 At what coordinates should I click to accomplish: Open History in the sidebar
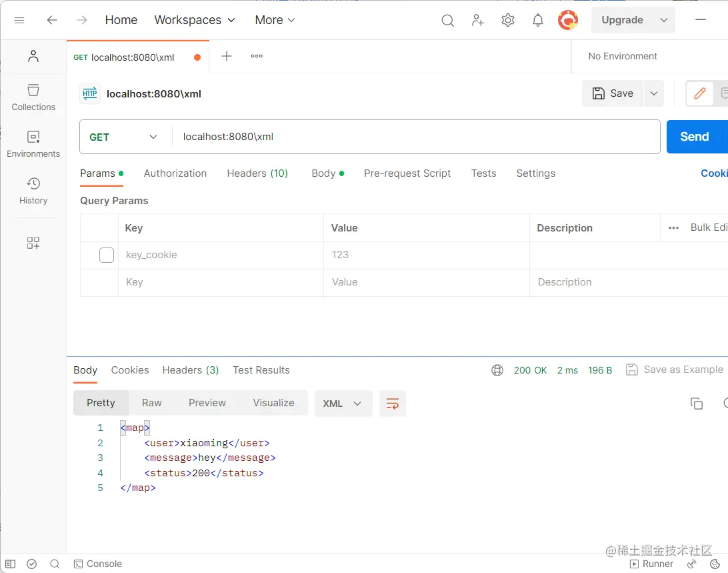33,191
